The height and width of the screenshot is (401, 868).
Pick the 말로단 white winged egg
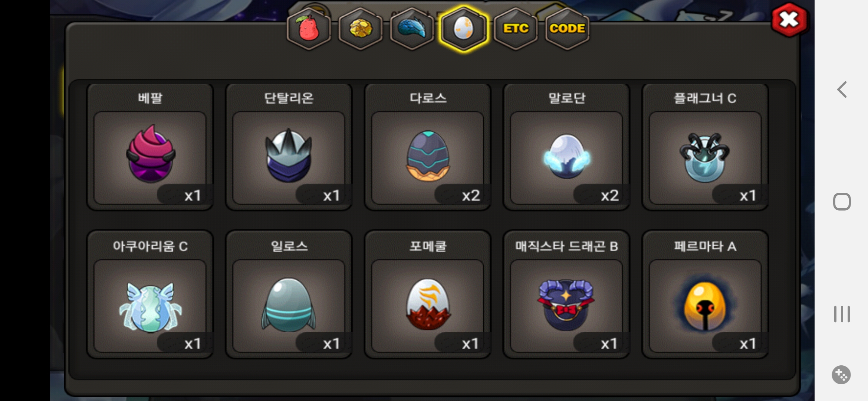point(566,147)
